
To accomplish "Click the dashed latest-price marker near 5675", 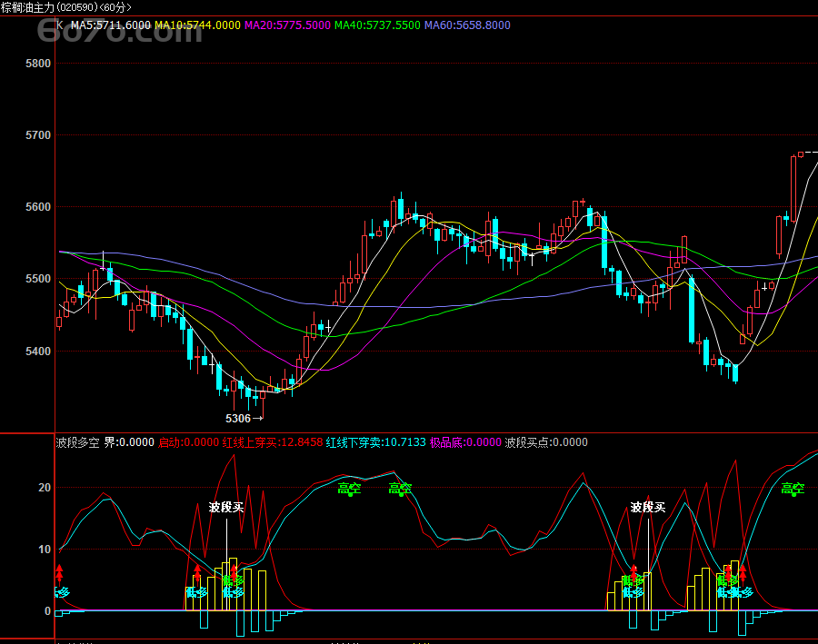I will [x=812, y=153].
